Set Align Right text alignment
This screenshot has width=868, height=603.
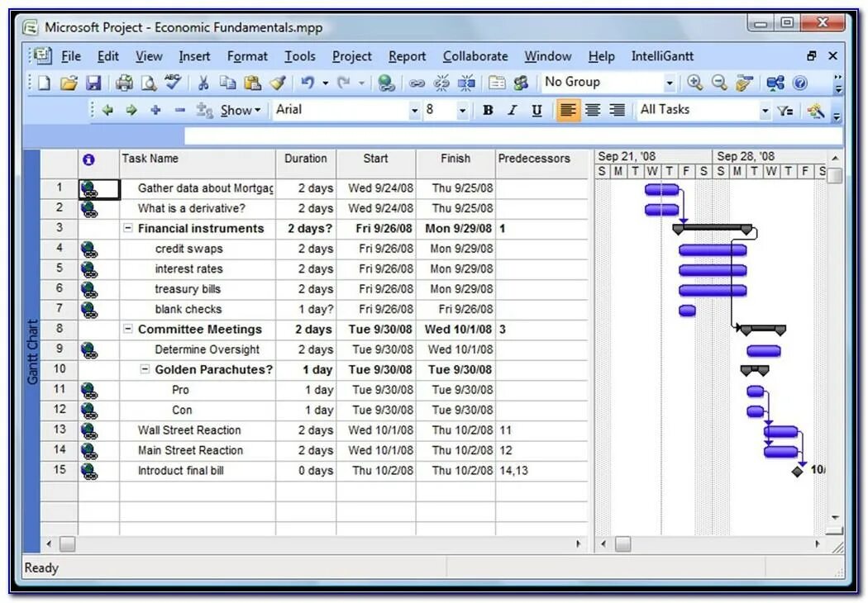click(x=618, y=110)
